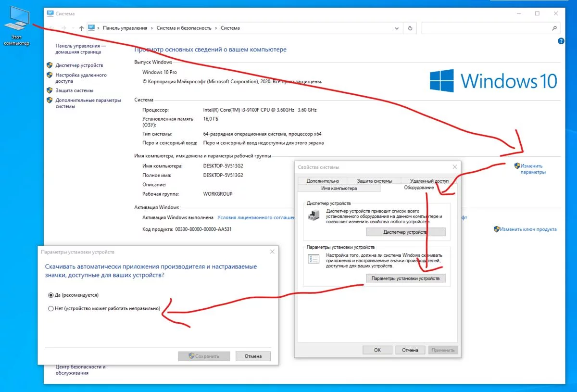This screenshot has width=577, height=392.
Task: Open Центр безопасности и обслуживания link
Action: coord(80,369)
